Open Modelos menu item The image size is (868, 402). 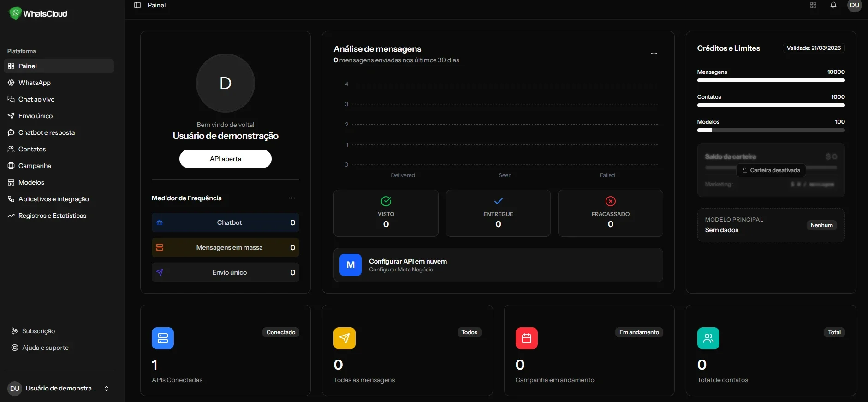[x=59, y=182]
